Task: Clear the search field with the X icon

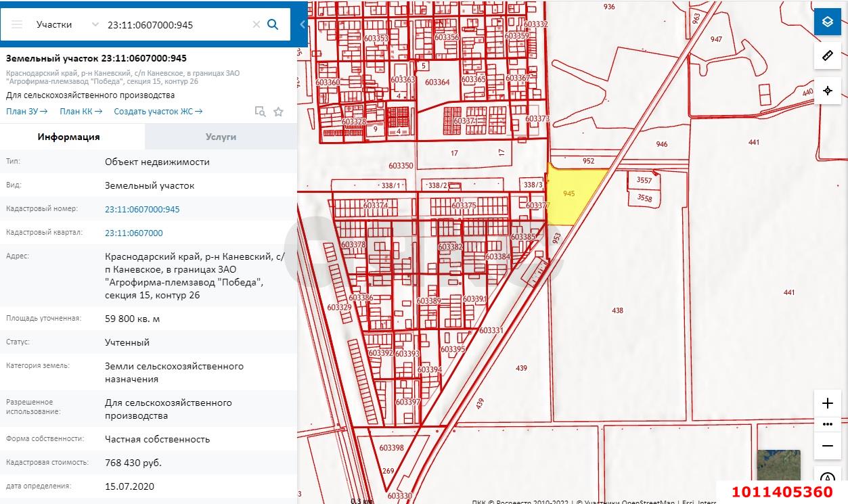Action: 256,24
